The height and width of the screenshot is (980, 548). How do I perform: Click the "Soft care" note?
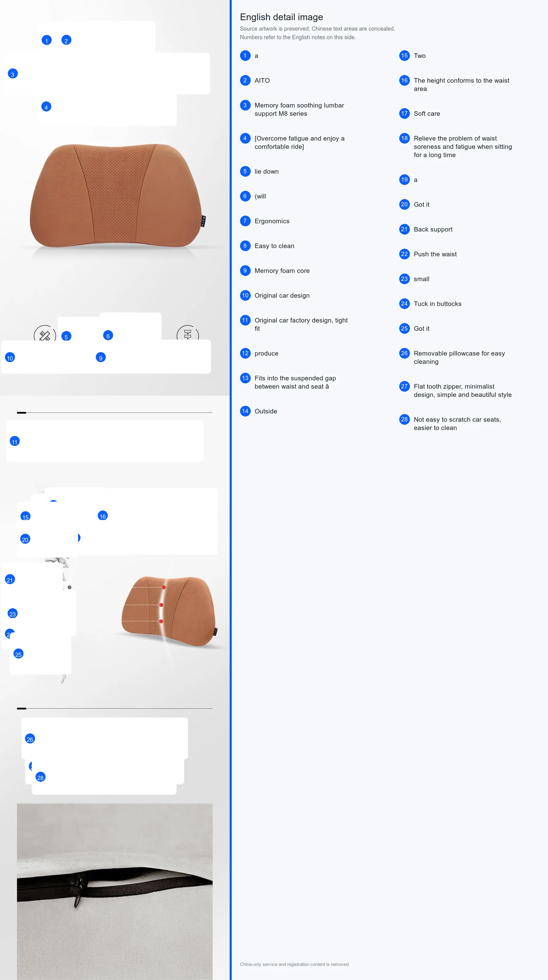pyautogui.click(x=427, y=113)
